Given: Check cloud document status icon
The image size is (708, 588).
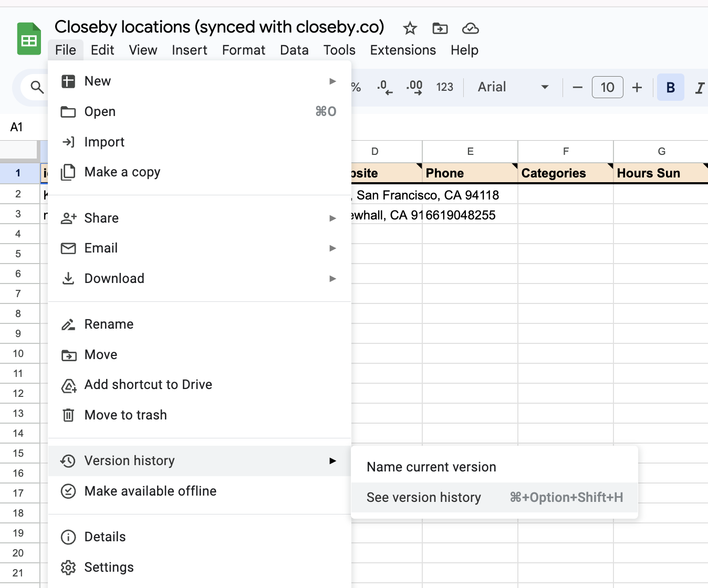Looking at the screenshot, I should click(x=470, y=28).
